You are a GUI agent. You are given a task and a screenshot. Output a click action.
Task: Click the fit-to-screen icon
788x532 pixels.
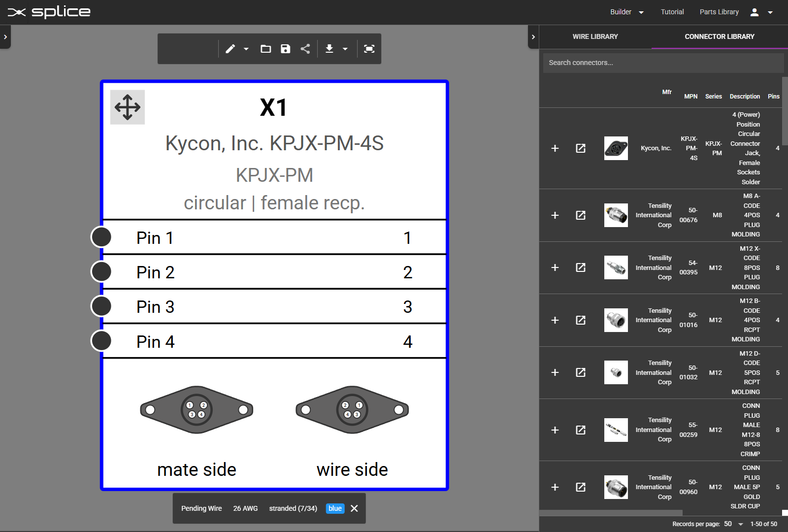(x=369, y=49)
